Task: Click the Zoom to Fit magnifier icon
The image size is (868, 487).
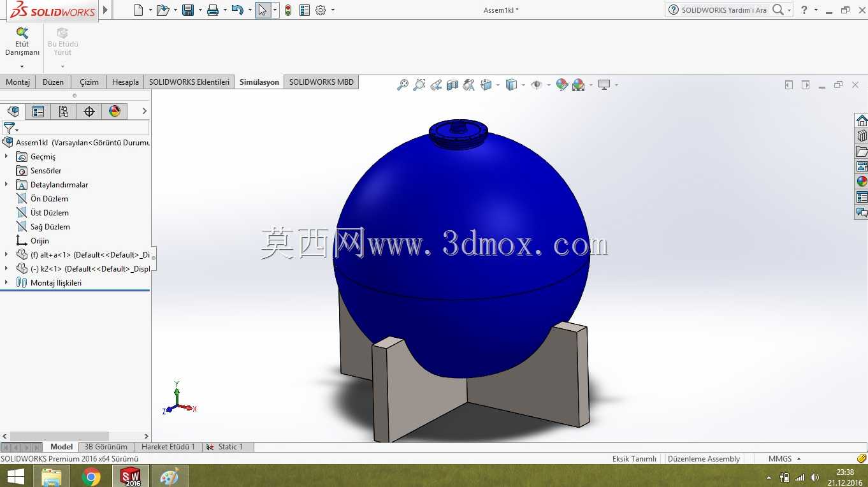Action: 403,85
